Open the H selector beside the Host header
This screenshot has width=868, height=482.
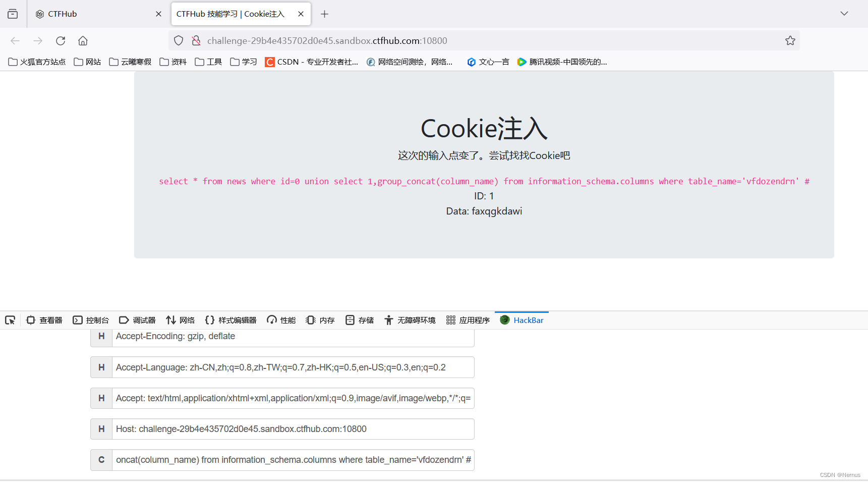coord(101,429)
